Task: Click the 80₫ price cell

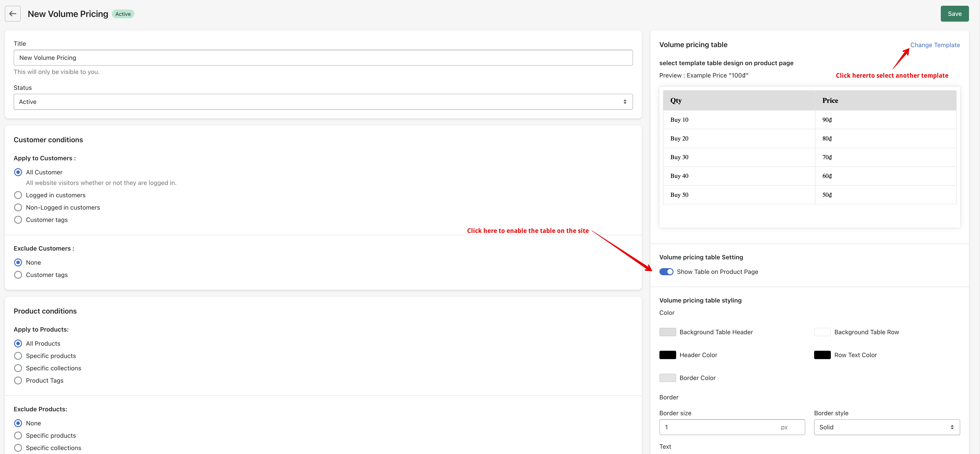Action: [x=886, y=138]
